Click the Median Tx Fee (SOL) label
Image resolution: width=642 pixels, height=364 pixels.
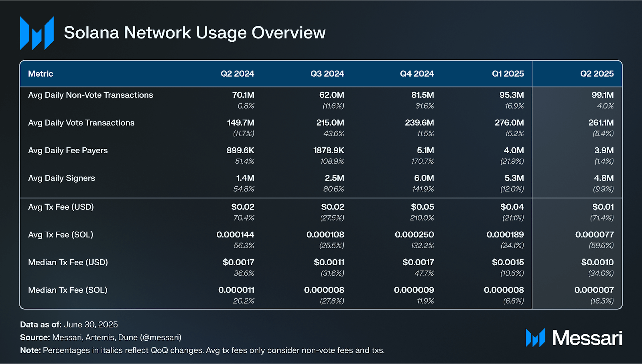pos(68,290)
